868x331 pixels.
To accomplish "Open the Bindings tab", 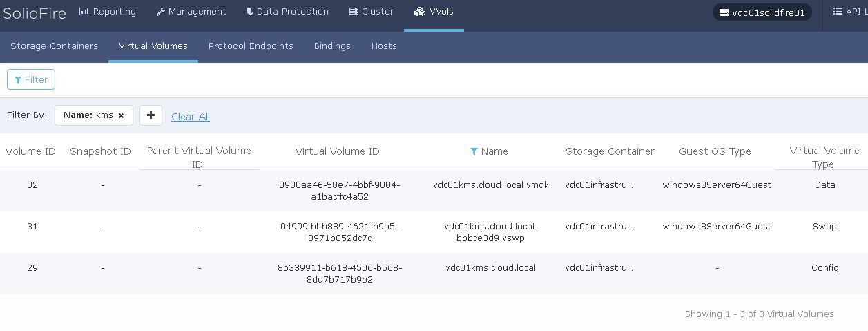I will pos(332,46).
